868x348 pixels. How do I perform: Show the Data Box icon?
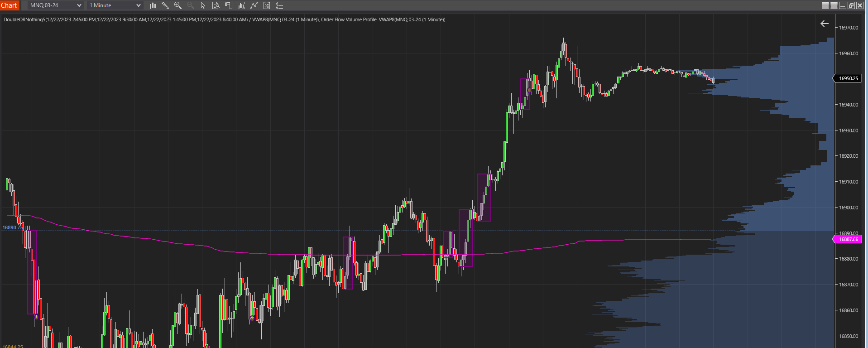pos(216,5)
